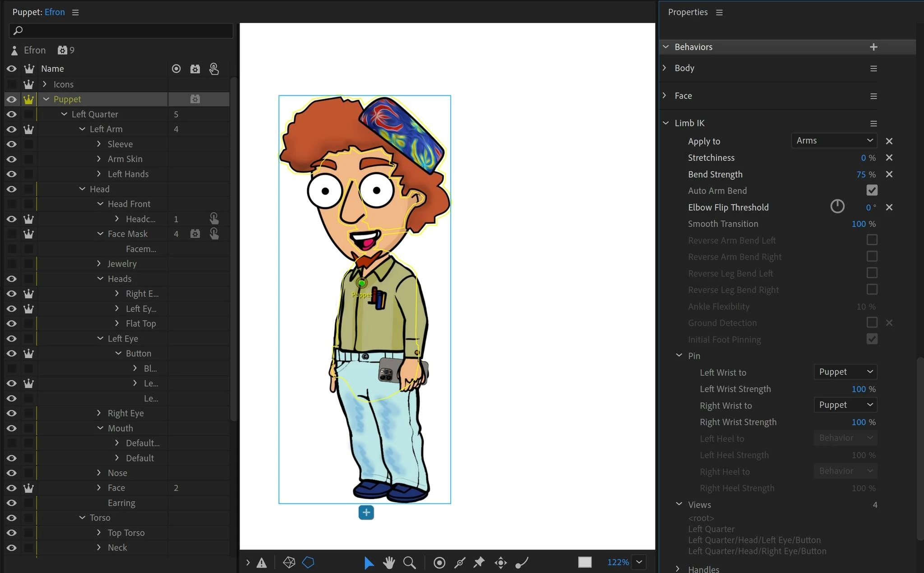The width and height of the screenshot is (924, 573).
Task: Select the Zoom magnifier tool
Action: tap(409, 562)
